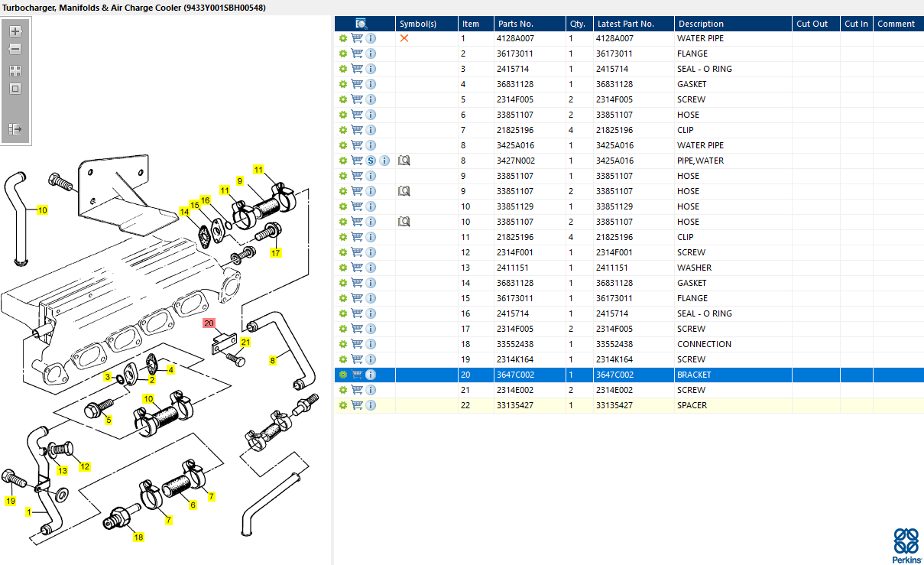Add WATER PIPE 4128A007 to cart
This screenshot has height=565, width=924.
click(357, 38)
